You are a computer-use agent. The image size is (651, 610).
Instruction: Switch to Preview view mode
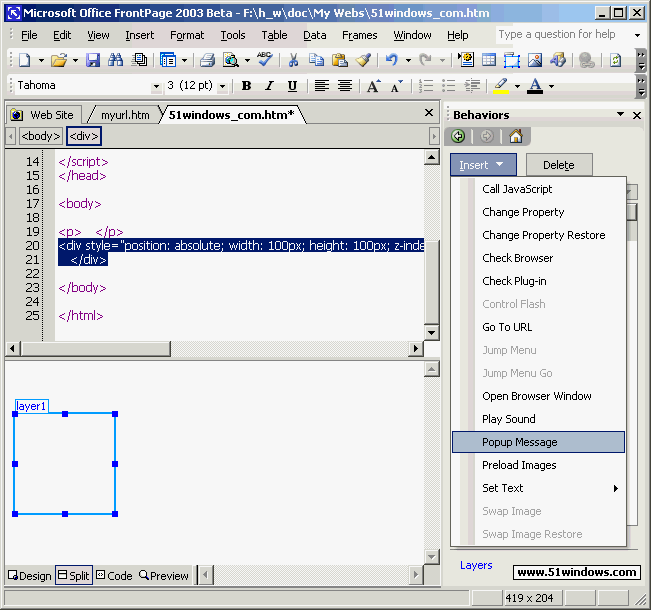(x=165, y=575)
